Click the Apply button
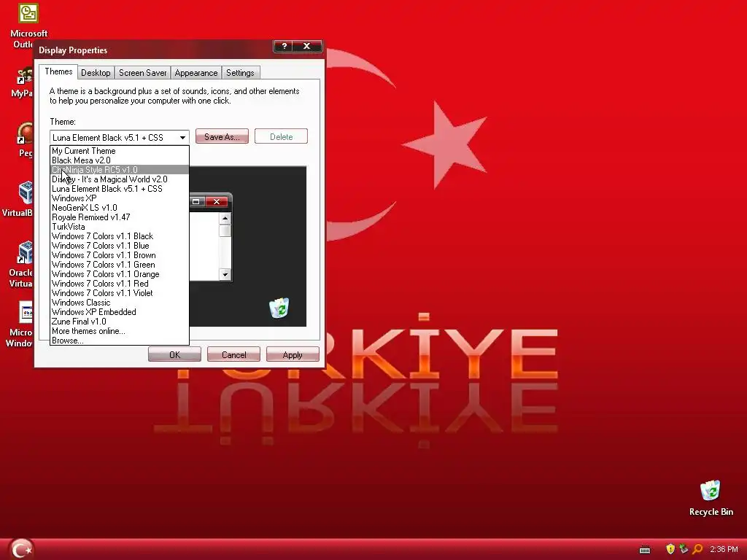Screen dimensions: 747x560 (293, 355)
